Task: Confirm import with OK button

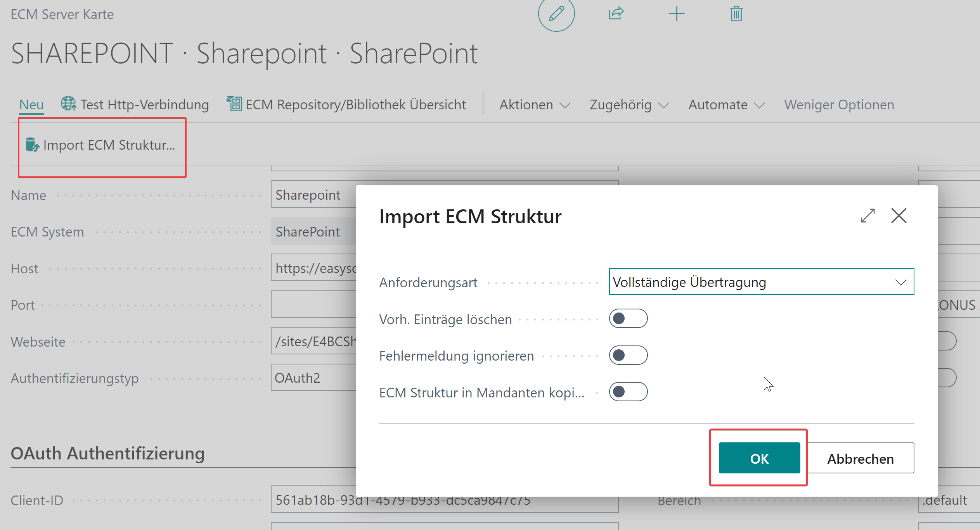Action: pyautogui.click(x=759, y=458)
